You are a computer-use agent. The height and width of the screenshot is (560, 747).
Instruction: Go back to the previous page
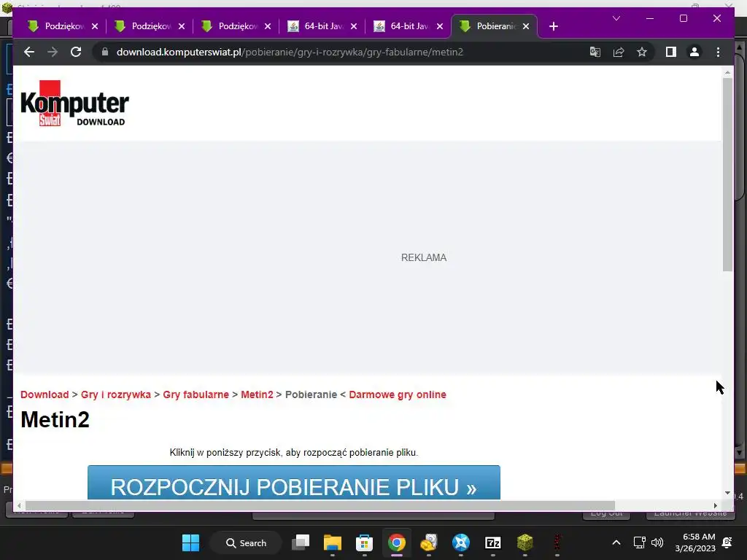(29, 52)
